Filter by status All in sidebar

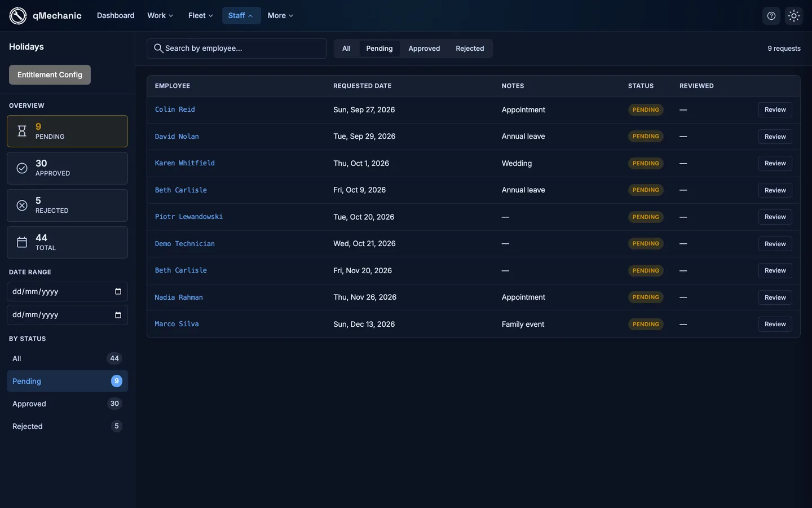(x=67, y=358)
